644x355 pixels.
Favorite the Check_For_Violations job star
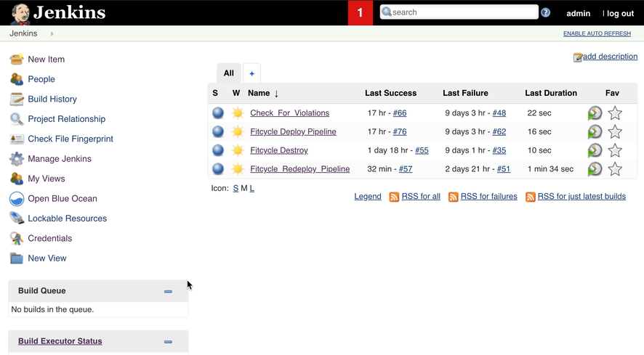(x=615, y=113)
